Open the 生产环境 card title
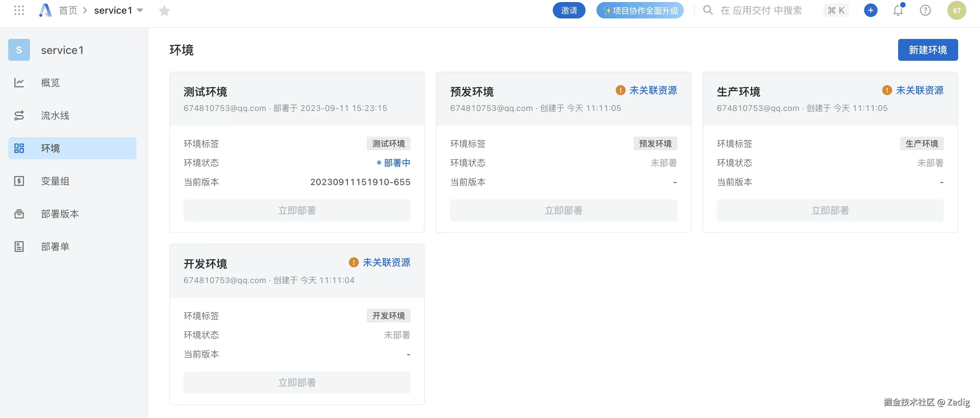Screen dimensions: 980x418 (738, 92)
